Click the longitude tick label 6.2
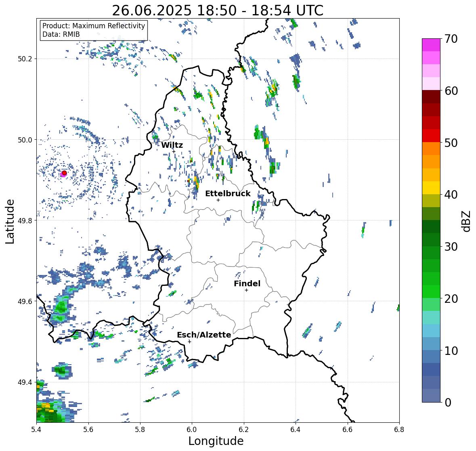Screen dimensions: 476x451 (244, 429)
